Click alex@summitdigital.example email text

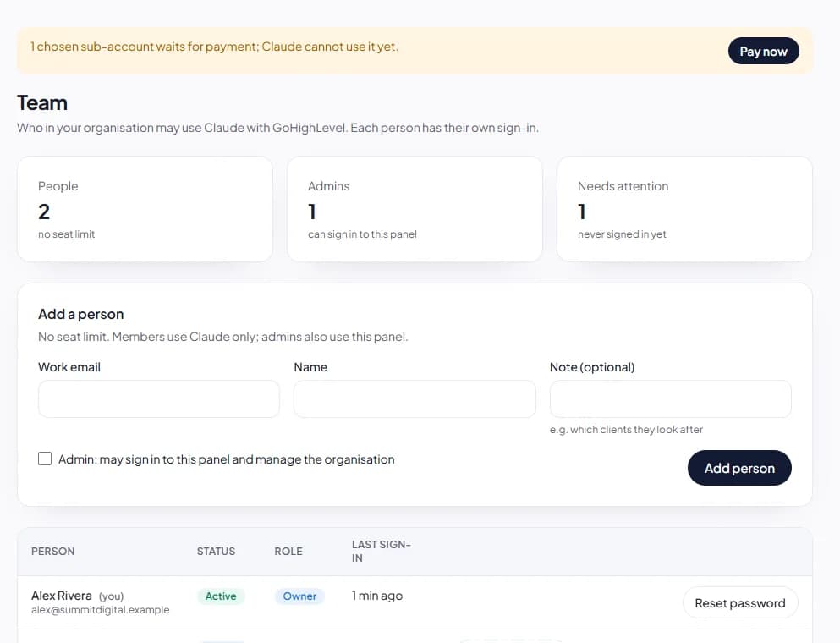pos(100,610)
